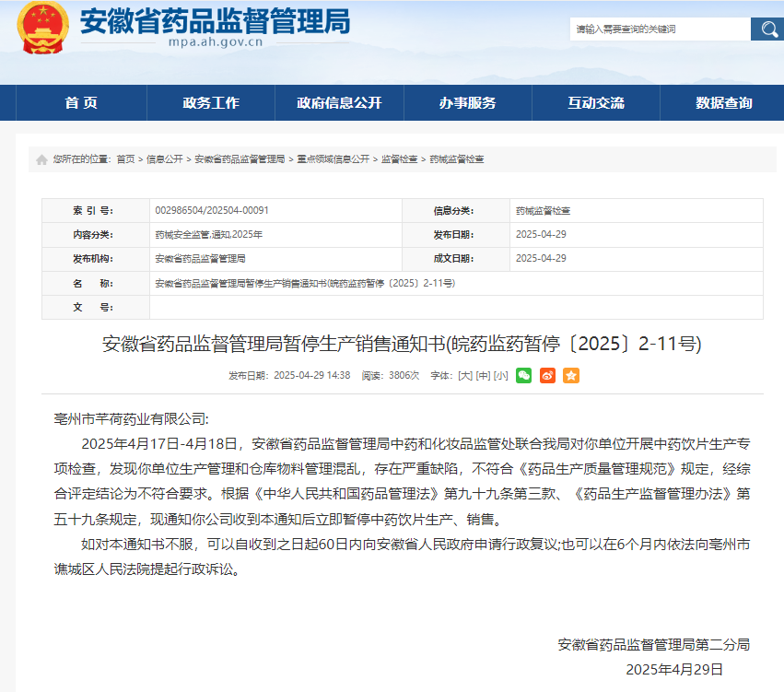The height and width of the screenshot is (692, 784).
Task: Open the 政府信息公开 menu
Action: [340, 102]
